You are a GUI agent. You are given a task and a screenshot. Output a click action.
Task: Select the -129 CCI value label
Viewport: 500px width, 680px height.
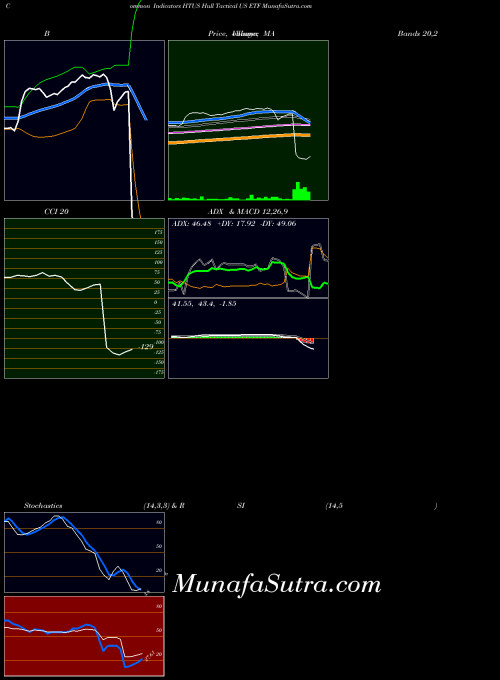(x=146, y=347)
